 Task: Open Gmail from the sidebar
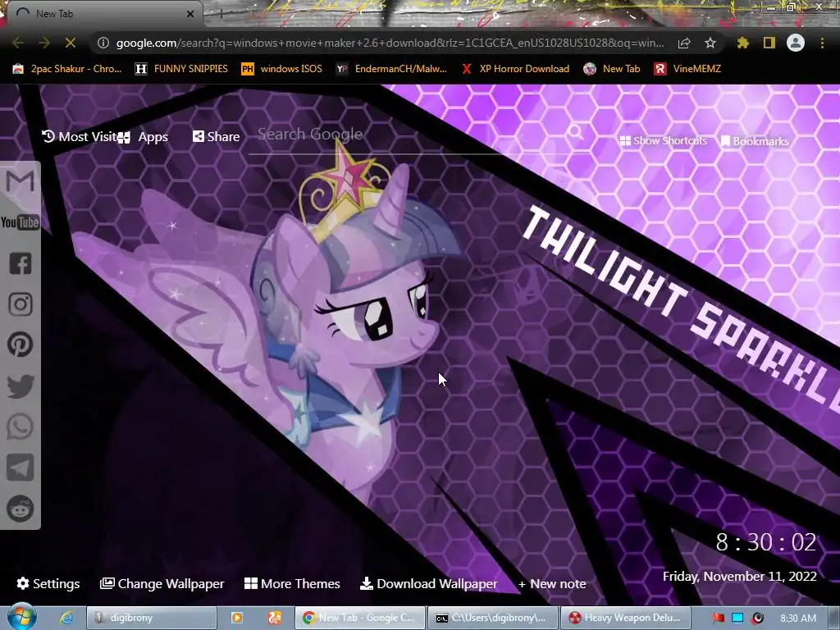click(20, 181)
